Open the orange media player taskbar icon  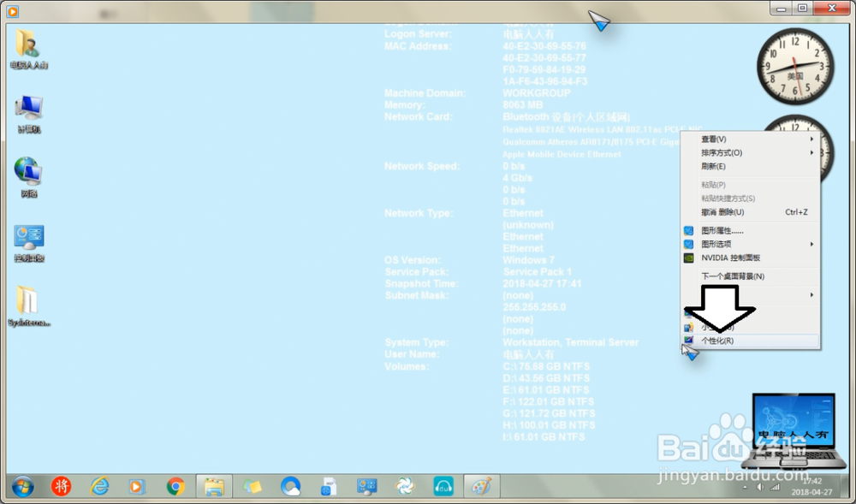click(136, 486)
